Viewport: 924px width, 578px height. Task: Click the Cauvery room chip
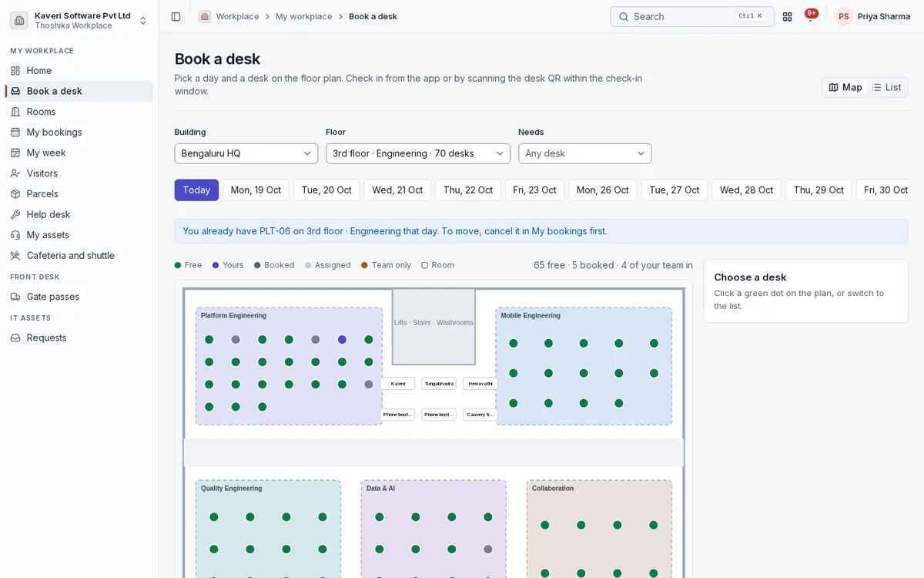click(x=480, y=415)
